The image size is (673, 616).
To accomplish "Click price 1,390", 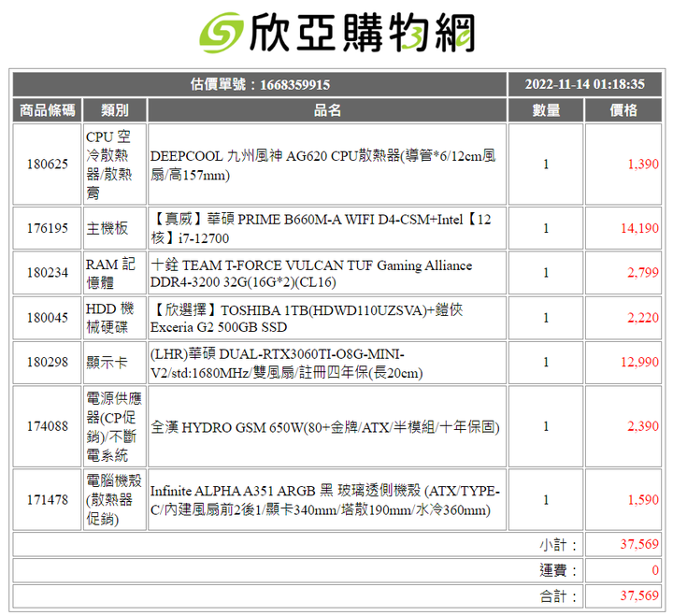I will (x=643, y=164).
